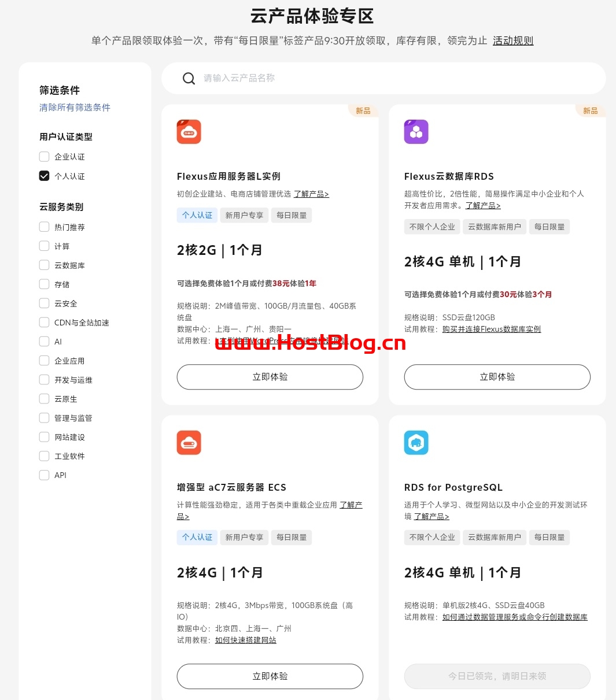Click the search magnifier icon

coord(189,79)
